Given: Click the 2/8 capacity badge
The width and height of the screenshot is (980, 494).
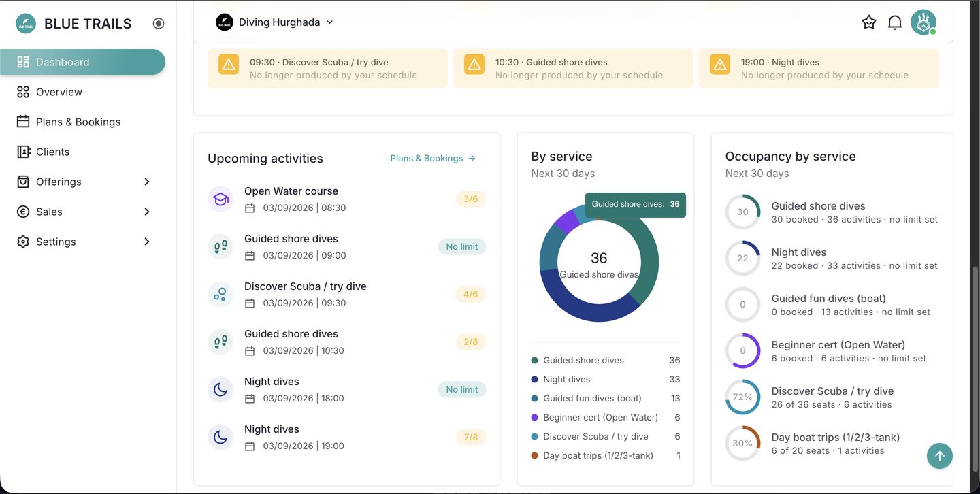Looking at the screenshot, I should click(x=471, y=342).
